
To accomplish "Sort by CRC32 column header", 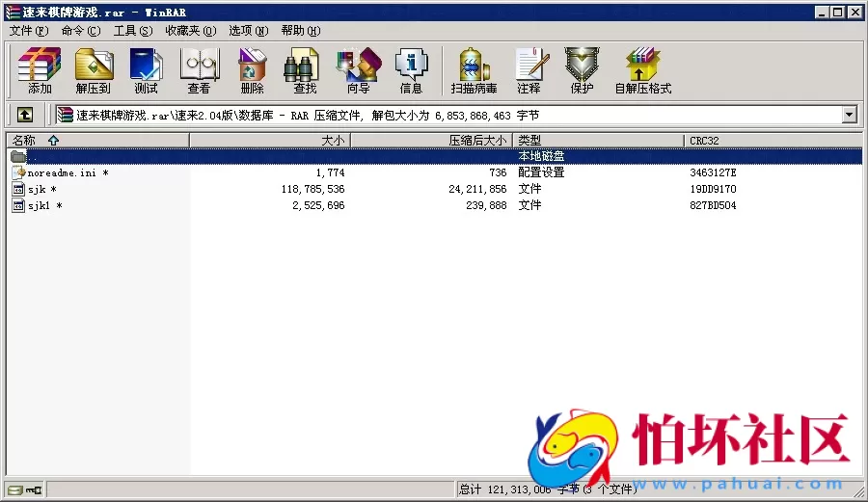I will [773, 141].
